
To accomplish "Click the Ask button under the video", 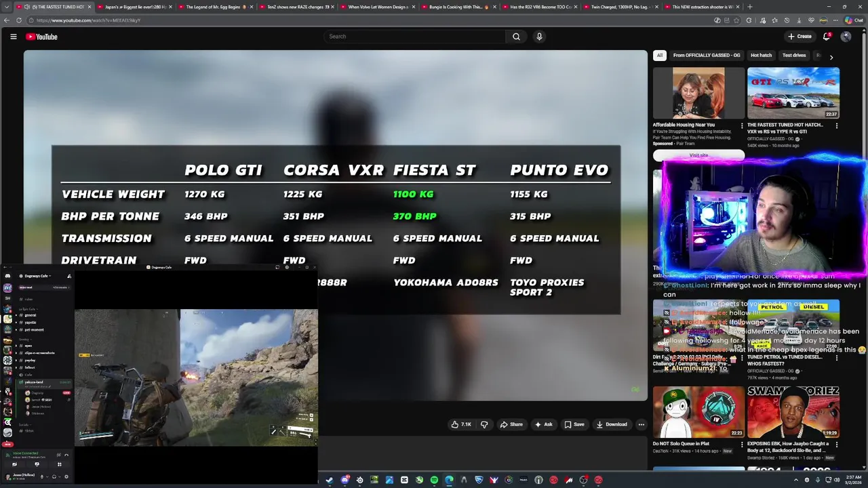I will [544, 424].
